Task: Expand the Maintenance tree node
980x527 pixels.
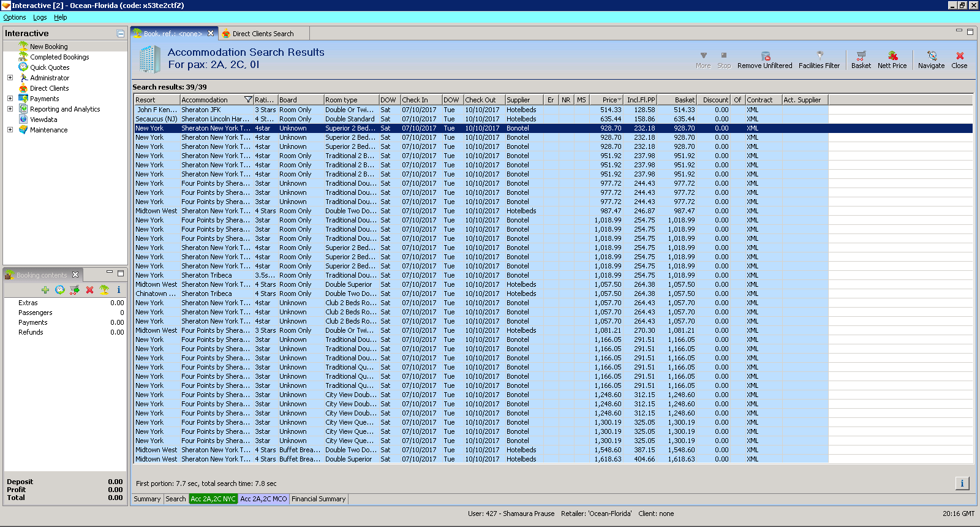Action: [10, 130]
